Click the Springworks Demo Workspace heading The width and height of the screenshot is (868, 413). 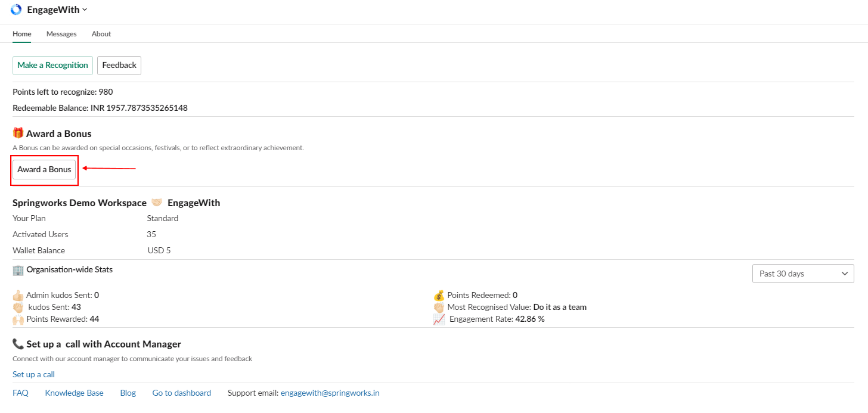[x=79, y=203]
